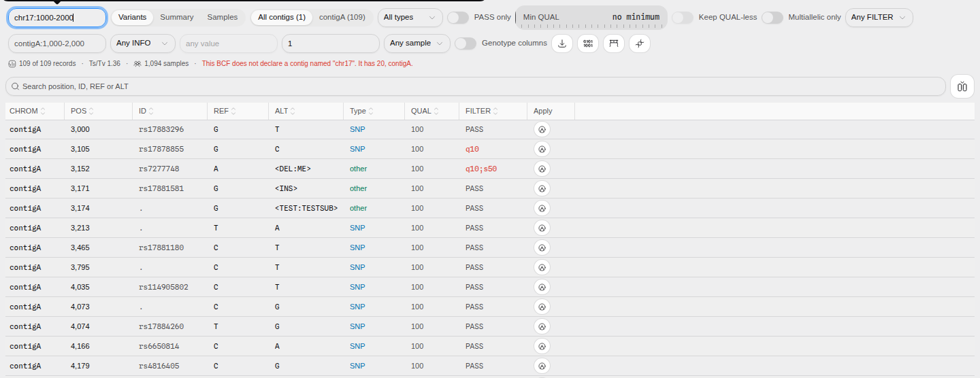
Task: Open the Any INFO dropdown
Action: (x=142, y=44)
